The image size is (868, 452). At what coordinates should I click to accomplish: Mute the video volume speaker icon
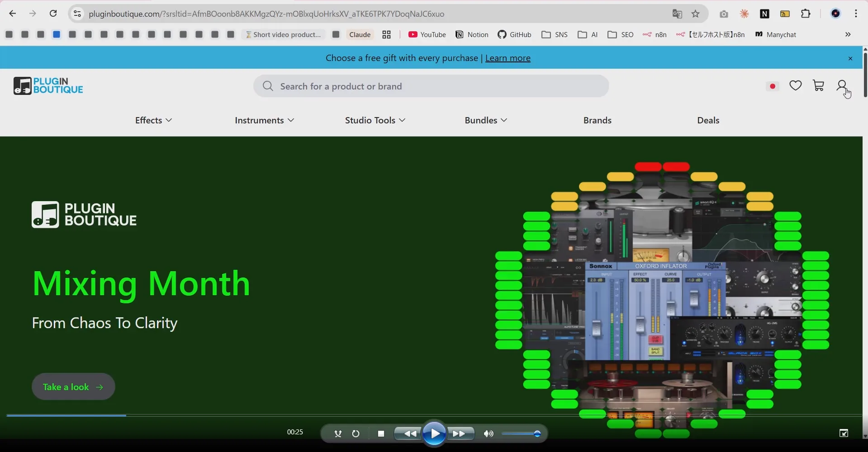tap(488, 433)
